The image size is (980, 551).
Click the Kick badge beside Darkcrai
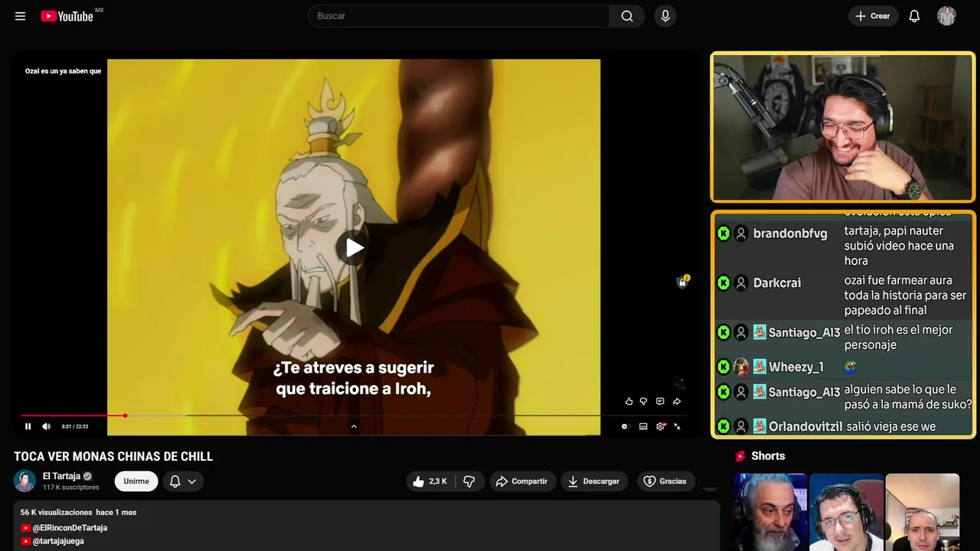click(724, 282)
